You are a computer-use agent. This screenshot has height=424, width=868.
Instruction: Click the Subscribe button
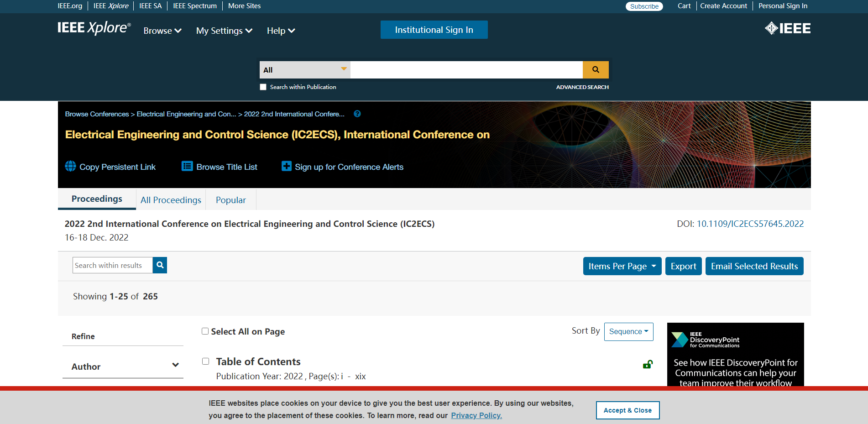tap(644, 6)
